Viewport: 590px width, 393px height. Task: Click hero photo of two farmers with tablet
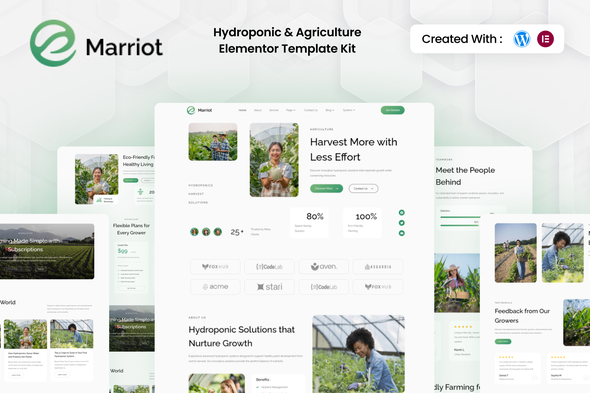(x=213, y=142)
